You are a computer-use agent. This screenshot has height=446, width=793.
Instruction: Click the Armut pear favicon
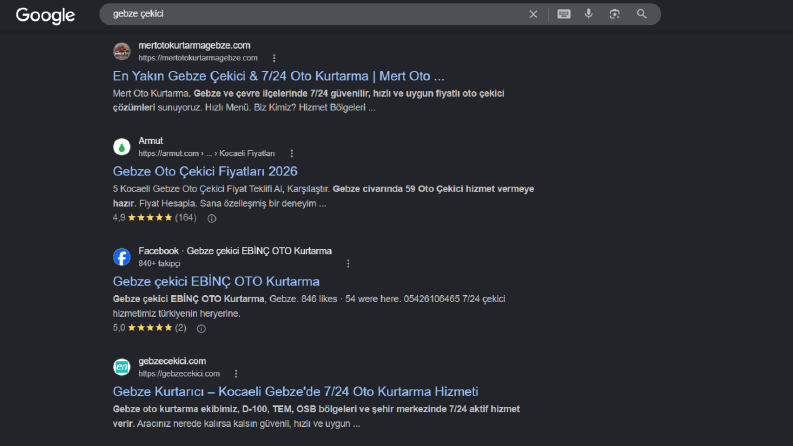pyautogui.click(x=121, y=147)
